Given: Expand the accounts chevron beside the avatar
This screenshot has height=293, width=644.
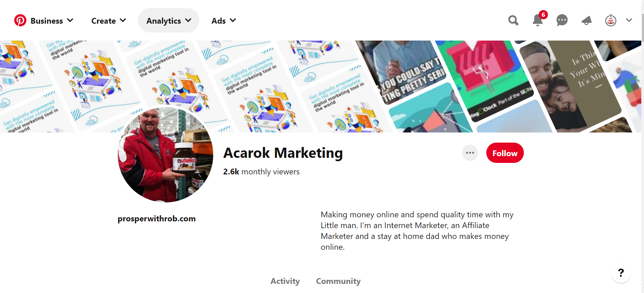Looking at the screenshot, I should tap(629, 21).
